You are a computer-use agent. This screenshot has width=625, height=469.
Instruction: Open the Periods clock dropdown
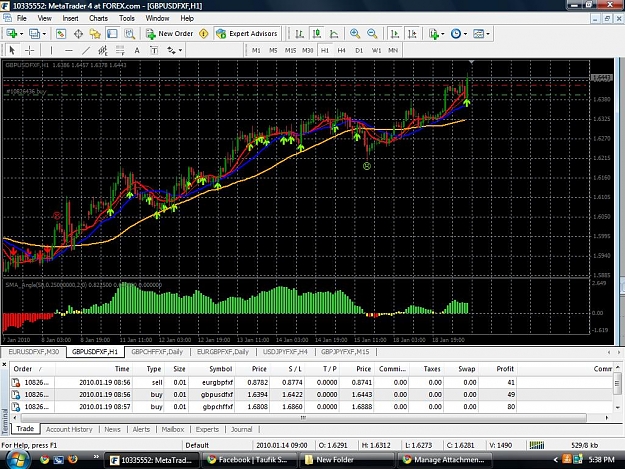459,34
